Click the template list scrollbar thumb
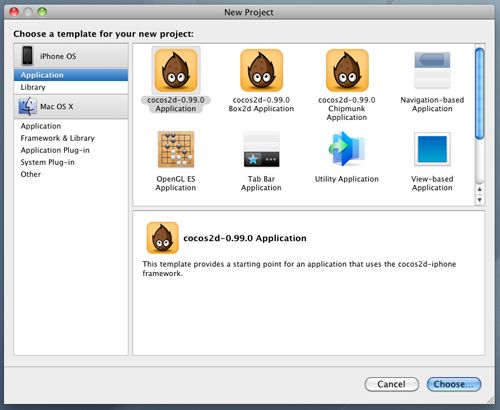This screenshot has height=410, width=500. (480, 94)
